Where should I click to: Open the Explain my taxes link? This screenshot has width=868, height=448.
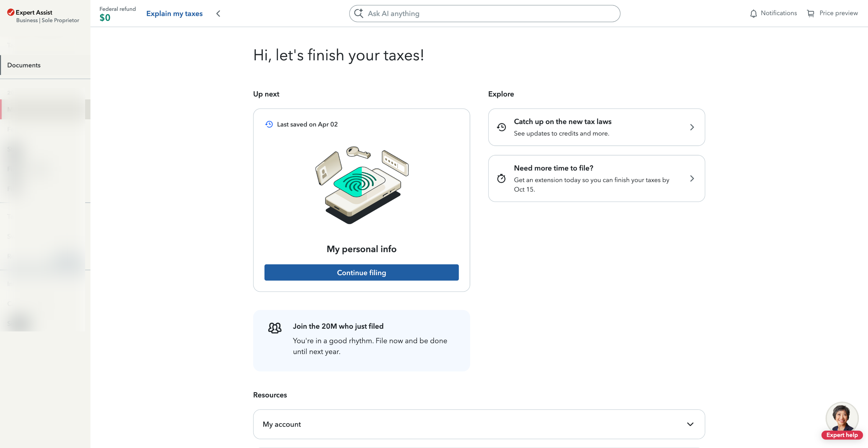[174, 14]
